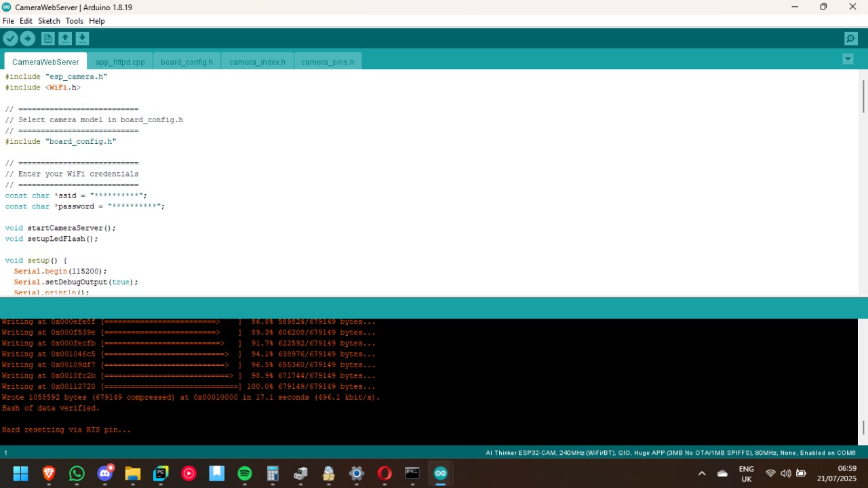Switch to the board_config.h tab
Screen dimensions: 868x488
(x=186, y=62)
